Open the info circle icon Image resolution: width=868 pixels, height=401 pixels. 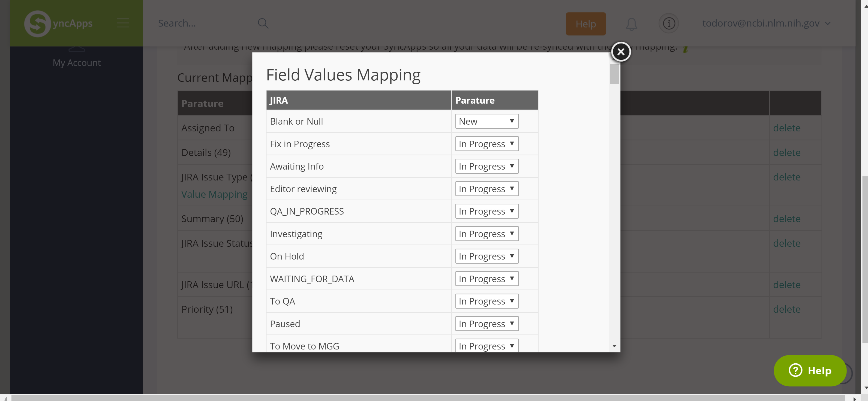point(669,23)
